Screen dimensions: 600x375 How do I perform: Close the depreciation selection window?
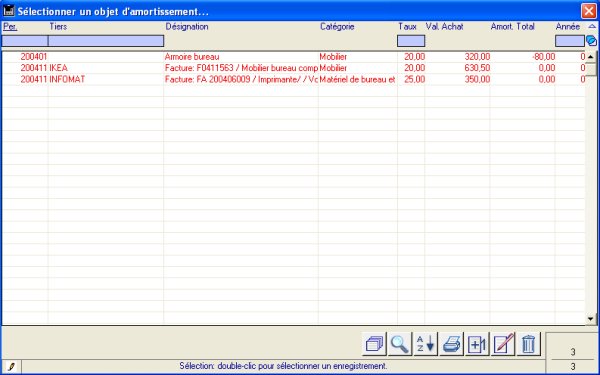pyautogui.click(x=589, y=11)
